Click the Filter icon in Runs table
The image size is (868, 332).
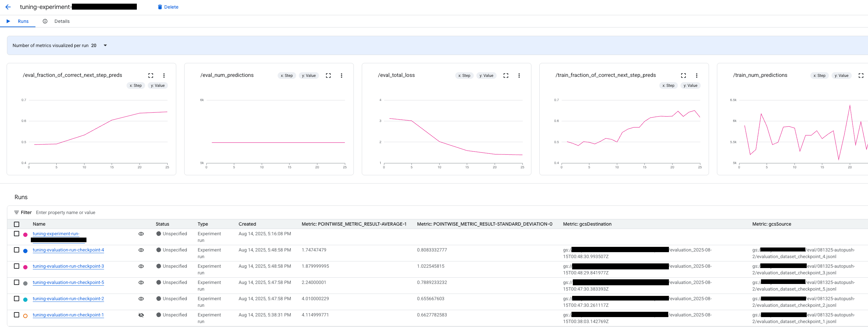point(17,213)
